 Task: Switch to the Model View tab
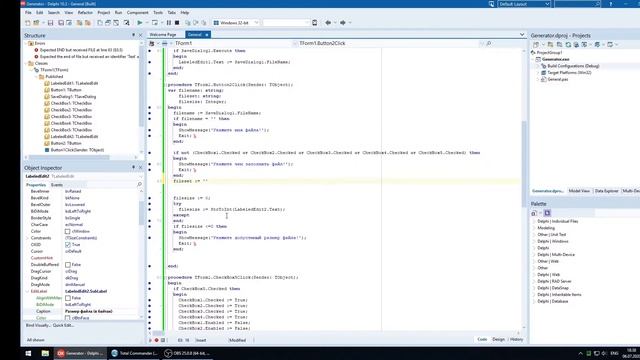click(579, 191)
